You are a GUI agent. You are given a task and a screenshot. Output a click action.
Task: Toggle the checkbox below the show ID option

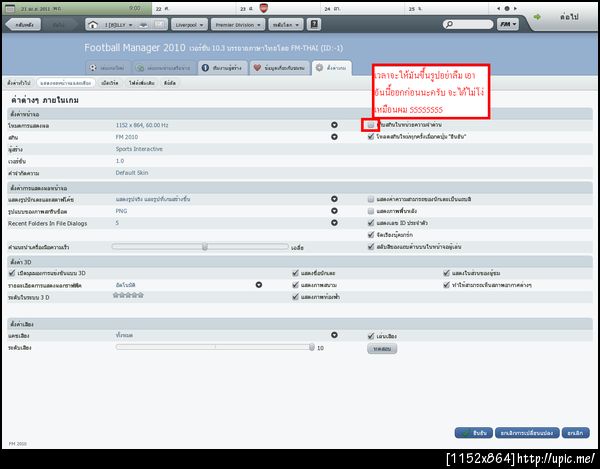click(370, 234)
